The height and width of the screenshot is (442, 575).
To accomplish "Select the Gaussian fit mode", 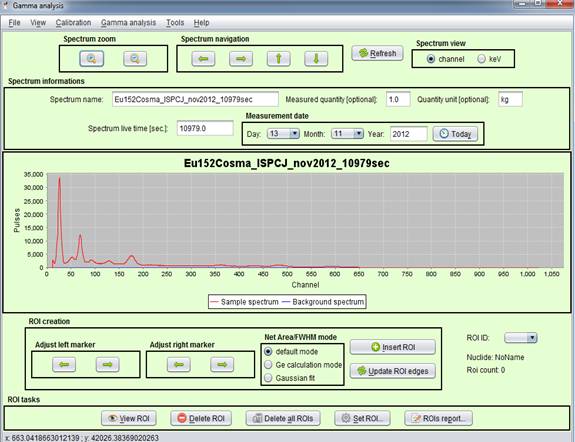I will (268, 378).
